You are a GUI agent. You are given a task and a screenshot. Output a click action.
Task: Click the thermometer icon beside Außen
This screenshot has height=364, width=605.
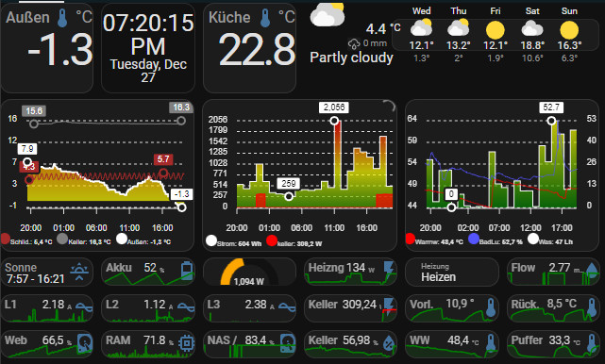click(62, 18)
